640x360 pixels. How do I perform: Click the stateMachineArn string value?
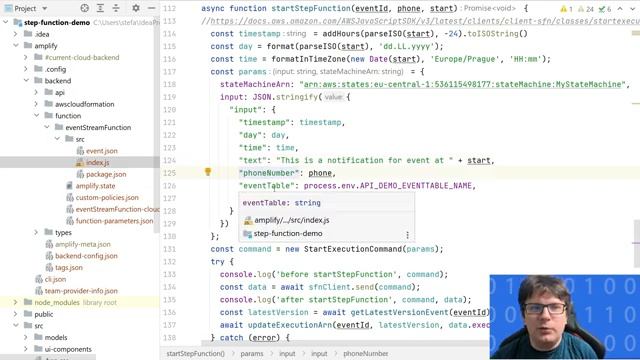click(x=462, y=84)
